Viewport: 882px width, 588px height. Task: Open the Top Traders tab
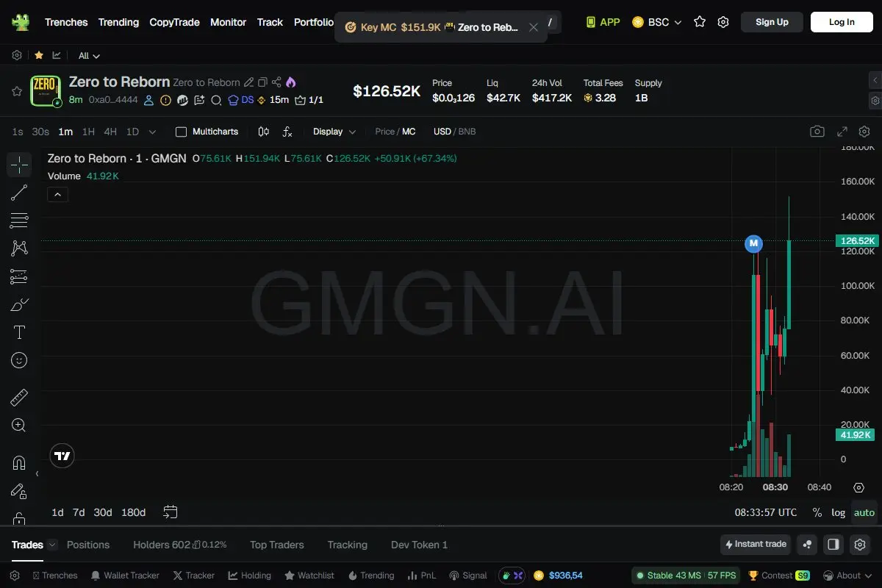(x=277, y=545)
